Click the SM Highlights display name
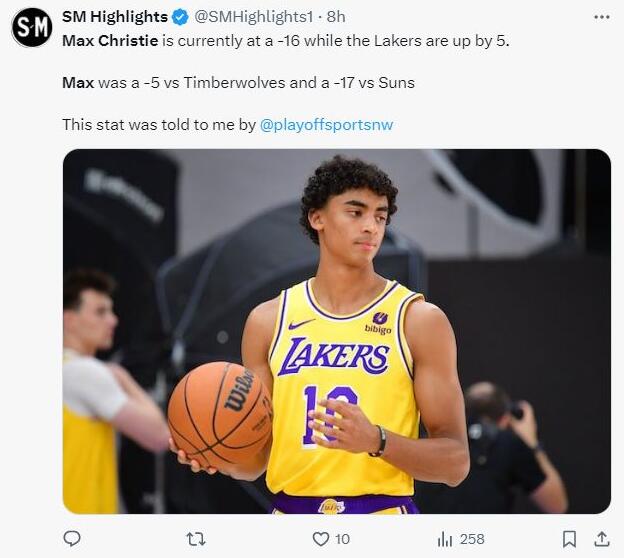The width and height of the screenshot is (624, 558). coord(114,17)
